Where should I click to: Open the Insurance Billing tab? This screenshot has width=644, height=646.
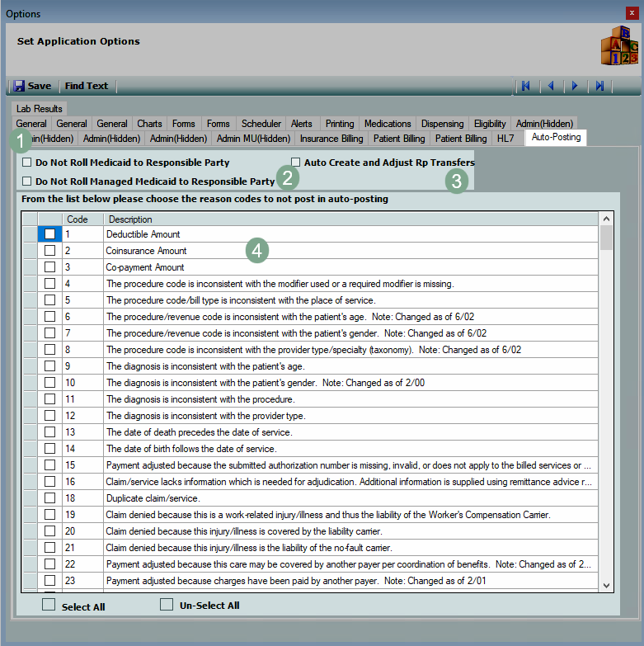[x=331, y=139]
